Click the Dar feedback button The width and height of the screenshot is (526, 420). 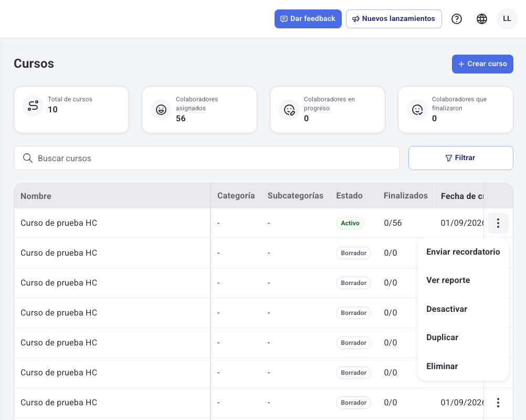point(308,19)
